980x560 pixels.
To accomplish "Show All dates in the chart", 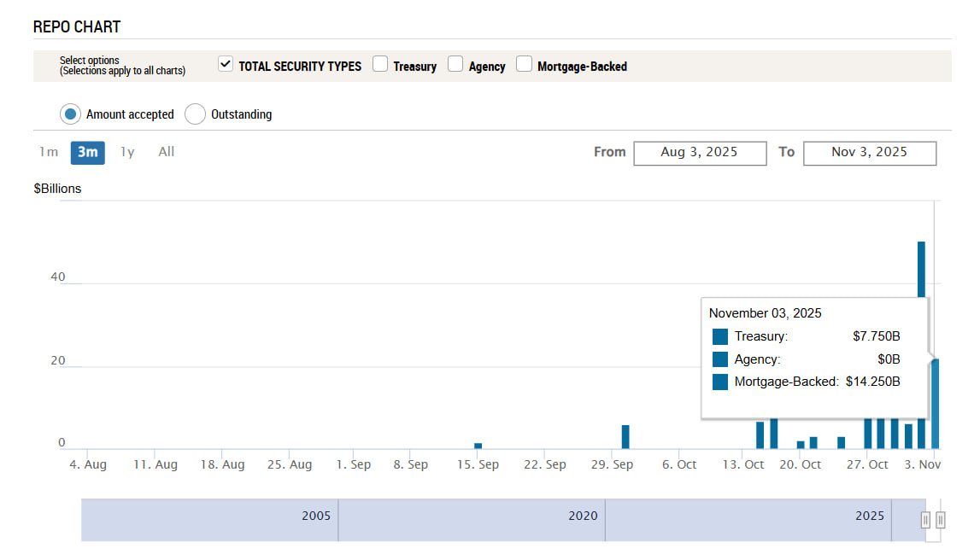I will tap(167, 152).
